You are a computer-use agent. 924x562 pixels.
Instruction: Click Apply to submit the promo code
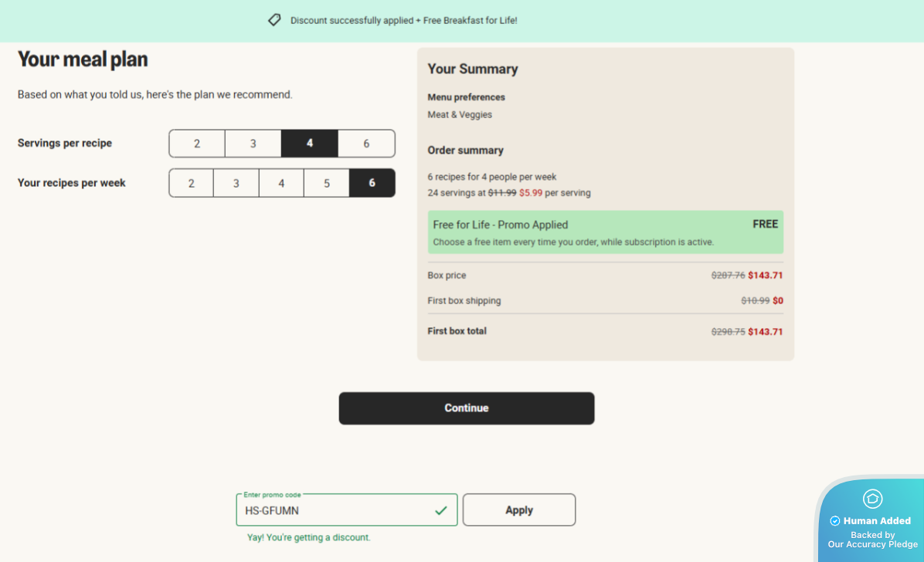pyautogui.click(x=519, y=510)
